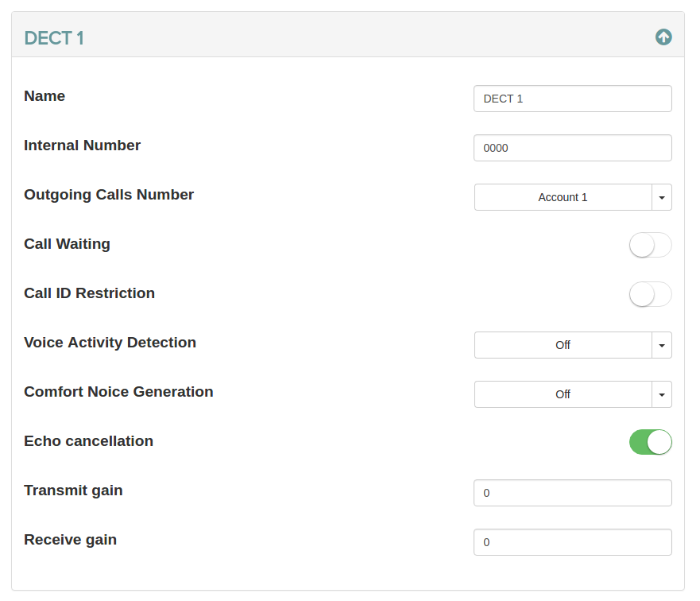This screenshot has width=700, height=601.
Task: Open the Outgoing Calls Number caret
Action: pyautogui.click(x=662, y=197)
